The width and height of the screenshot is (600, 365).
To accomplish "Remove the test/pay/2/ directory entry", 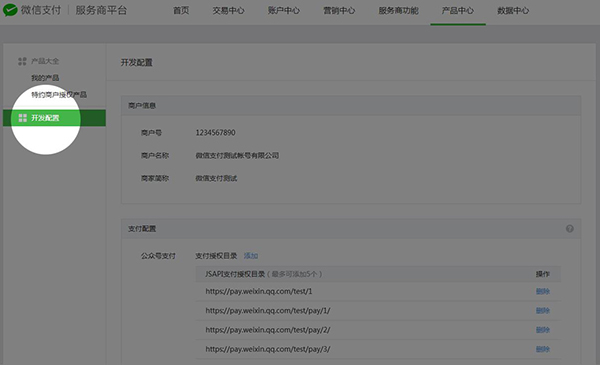I will click(x=543, y=329).
